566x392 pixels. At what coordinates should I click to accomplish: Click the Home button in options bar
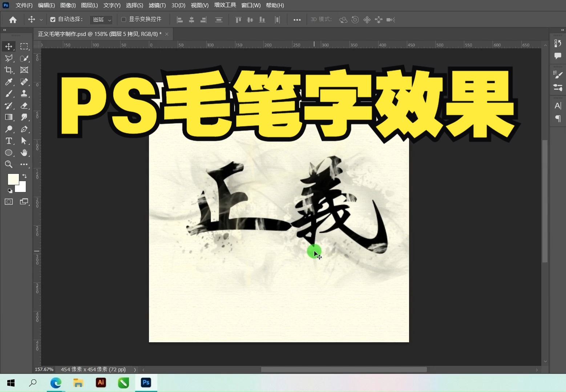pos(13,20)
